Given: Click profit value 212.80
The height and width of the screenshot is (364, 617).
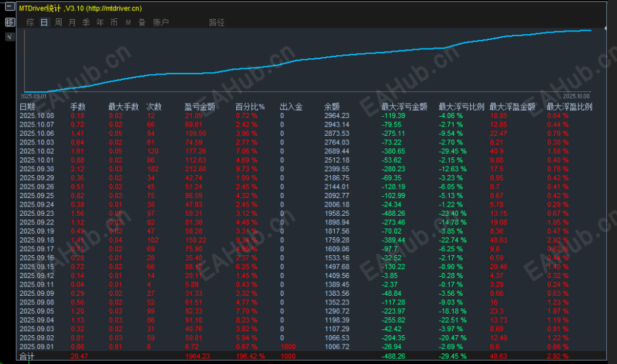Looking at the screenshot, I should click(x=196, y=169).
